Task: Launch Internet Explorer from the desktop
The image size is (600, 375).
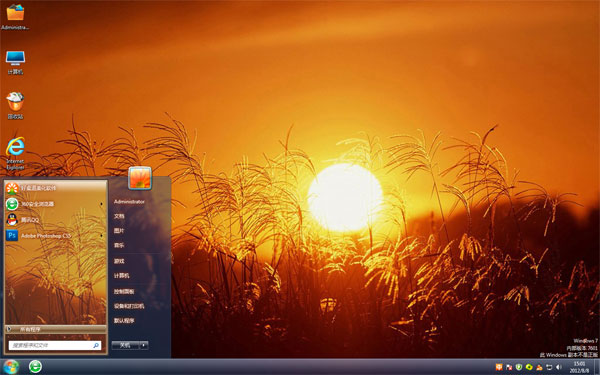Action: point(15,153)
